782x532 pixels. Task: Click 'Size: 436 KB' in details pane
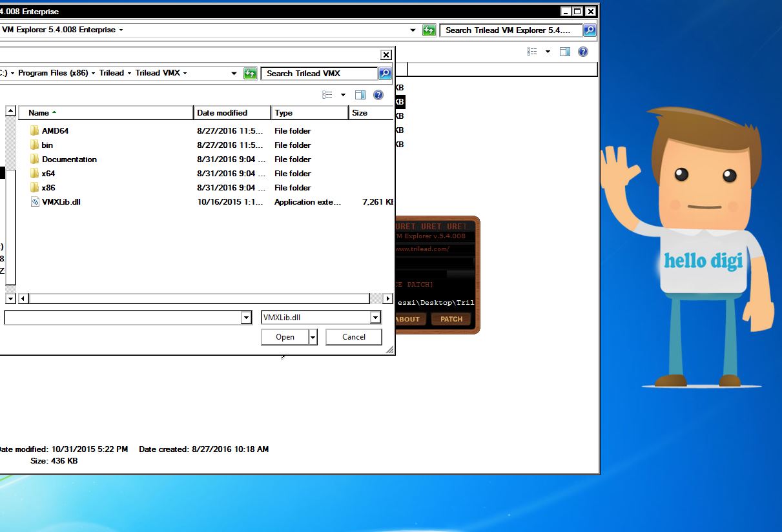(54, 461)
